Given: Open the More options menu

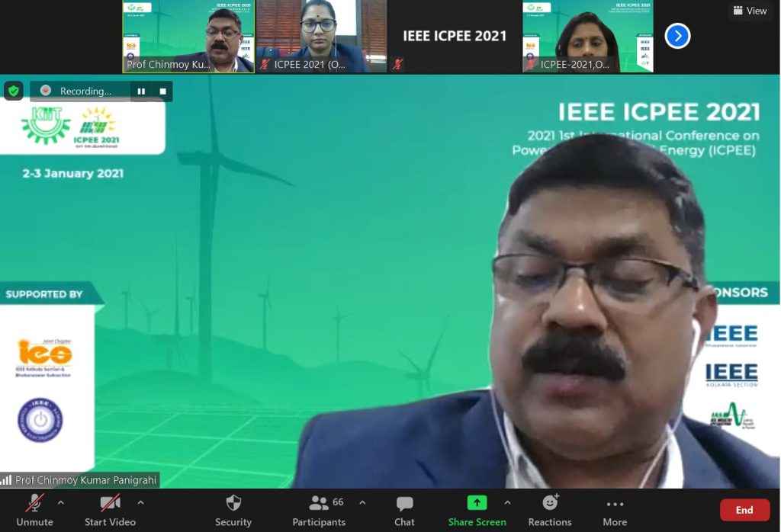Looking at the screenshot, I should pos(615,509).
